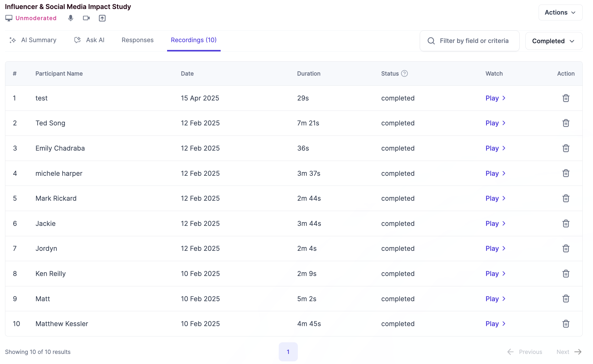Open the Actions dropdown menu
Image resolution: width=593 pixels, height=364 pixels.
tap(560, 12)
